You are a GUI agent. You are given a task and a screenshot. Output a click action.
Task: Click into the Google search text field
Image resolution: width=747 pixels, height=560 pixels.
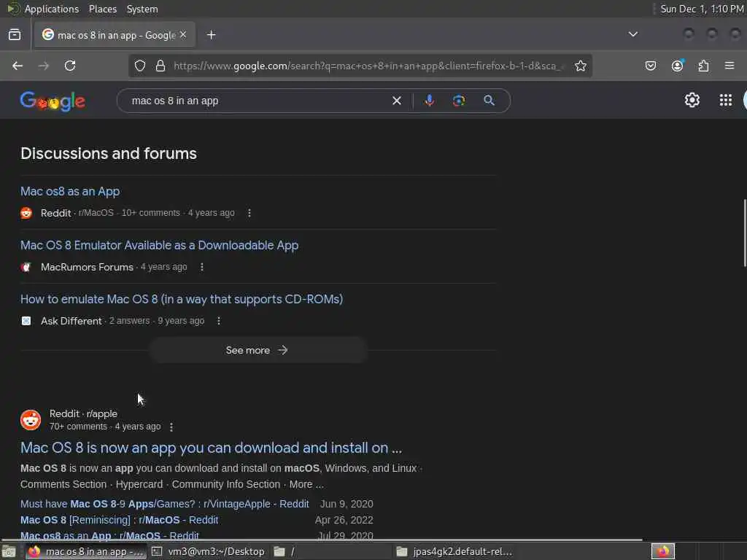pos(258,101)
